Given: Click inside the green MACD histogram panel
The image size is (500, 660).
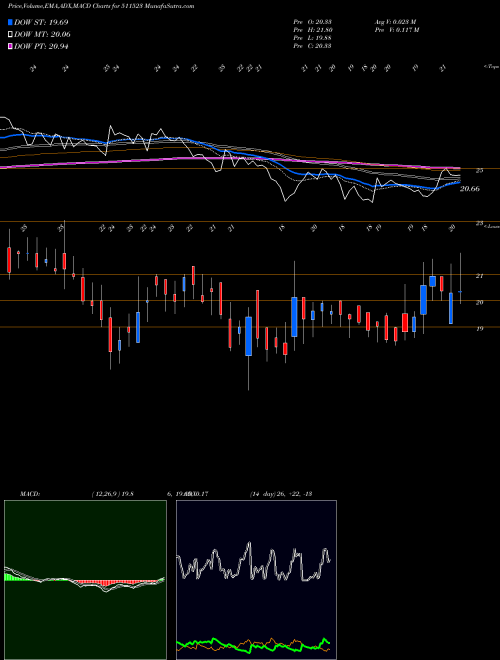Looking at the screenshot, I should (85, 580).
